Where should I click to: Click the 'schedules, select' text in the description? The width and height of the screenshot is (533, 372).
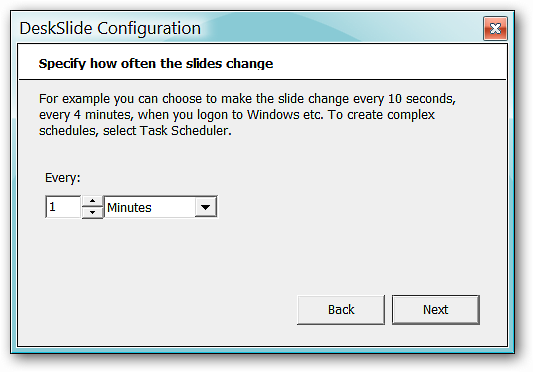click(x=88, y=131)
